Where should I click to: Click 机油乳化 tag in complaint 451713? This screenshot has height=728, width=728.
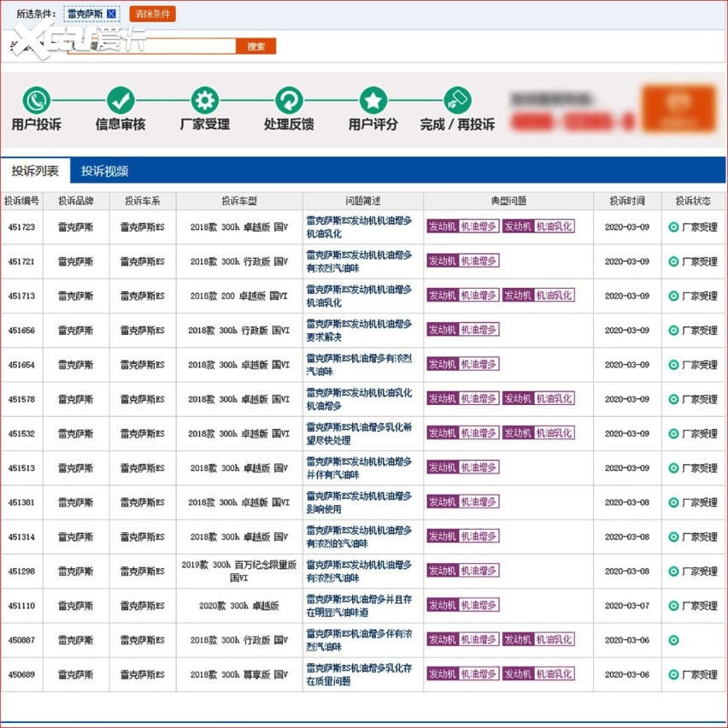point(554,296)
